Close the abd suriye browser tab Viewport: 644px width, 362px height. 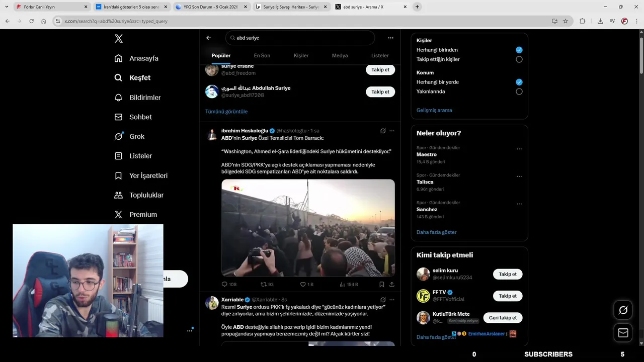405,7
